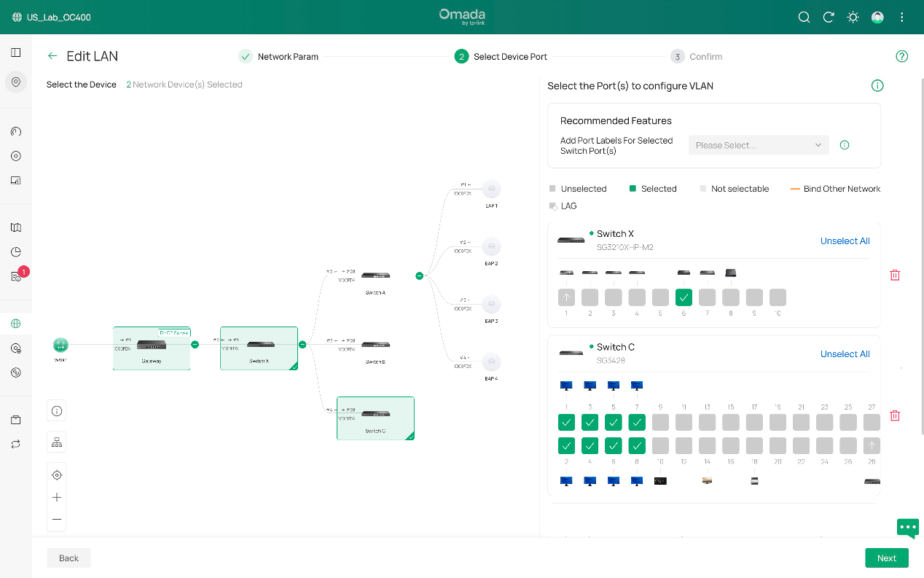
Task: Collapse the branch after Gateway node
Action: [x=195, y=344]
